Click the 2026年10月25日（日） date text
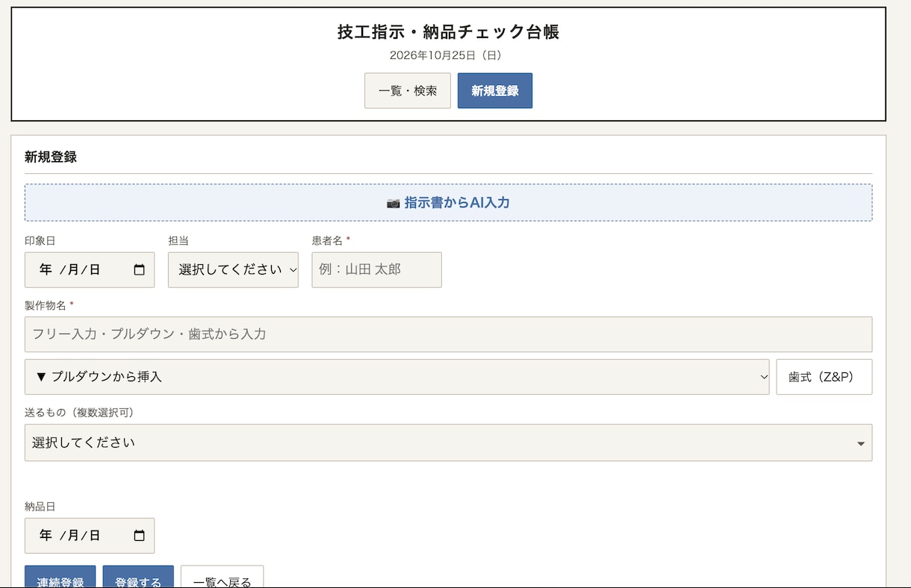 [x=448, y=55]
